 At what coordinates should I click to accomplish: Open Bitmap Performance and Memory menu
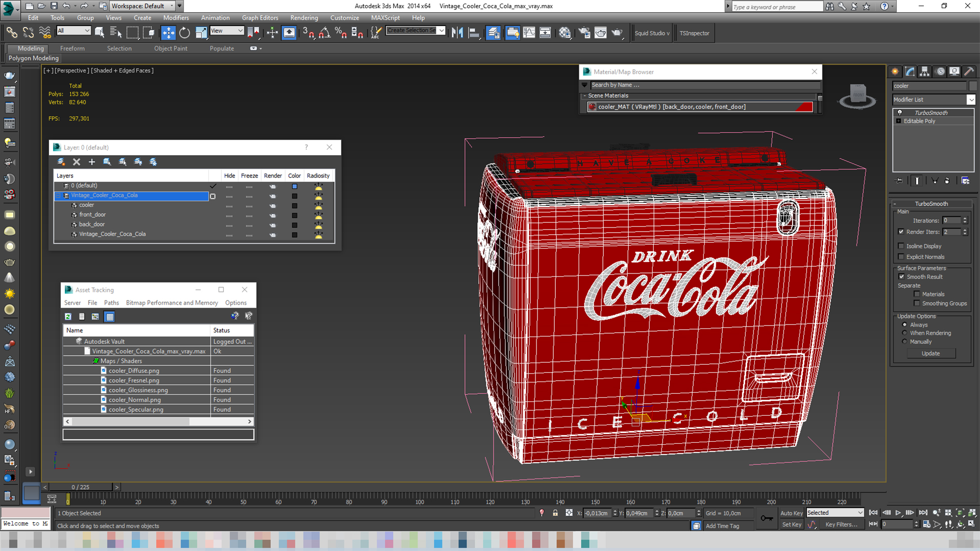[172, 303]
